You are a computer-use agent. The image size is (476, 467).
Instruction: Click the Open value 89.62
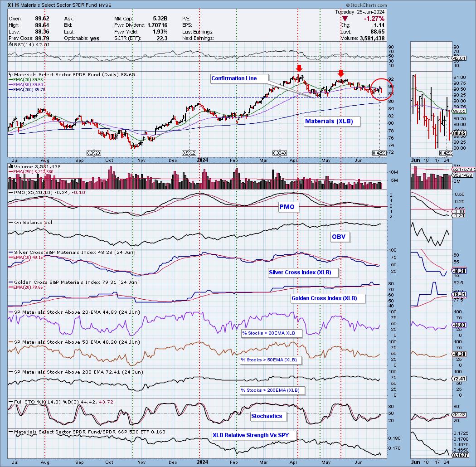[42, 19]
